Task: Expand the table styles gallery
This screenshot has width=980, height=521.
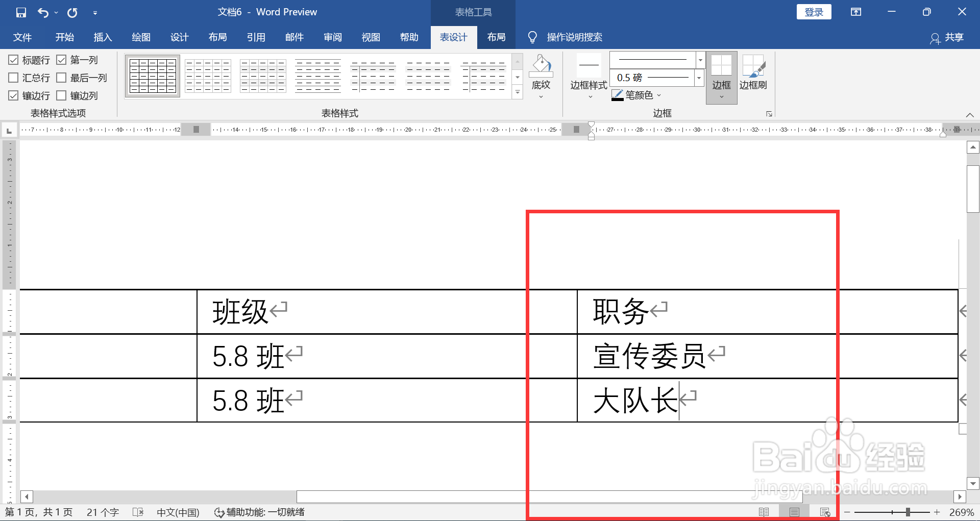Action: coord(517,92)
